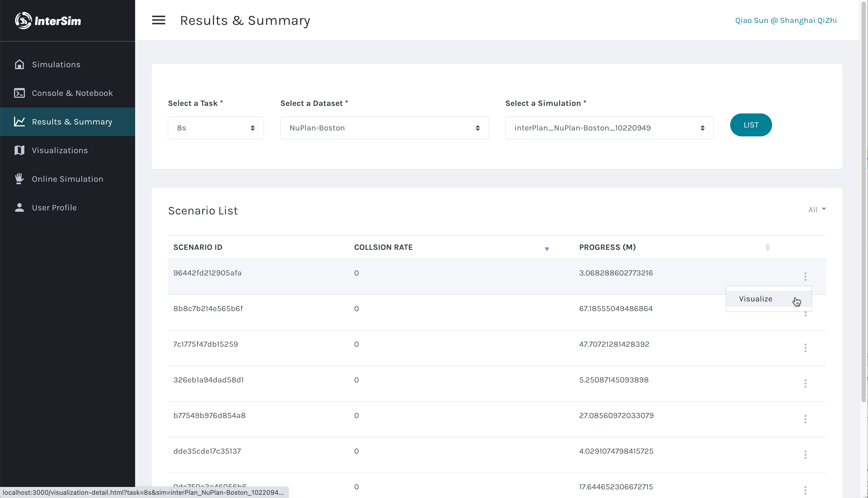Click the InterSim logo
Image resolution: width=868 pixels, height=498 pixels.
click(48, 21)
